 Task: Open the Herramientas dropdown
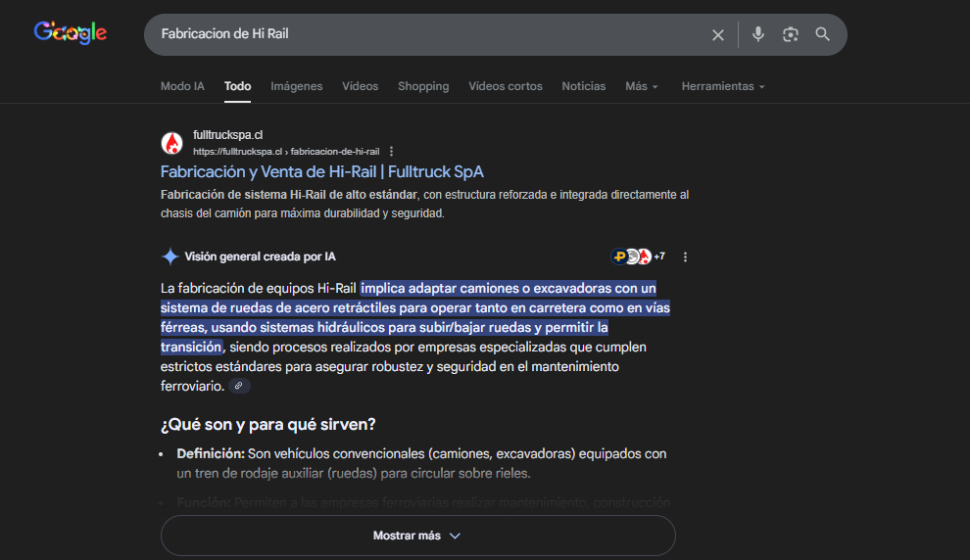[x=722, y=86]
